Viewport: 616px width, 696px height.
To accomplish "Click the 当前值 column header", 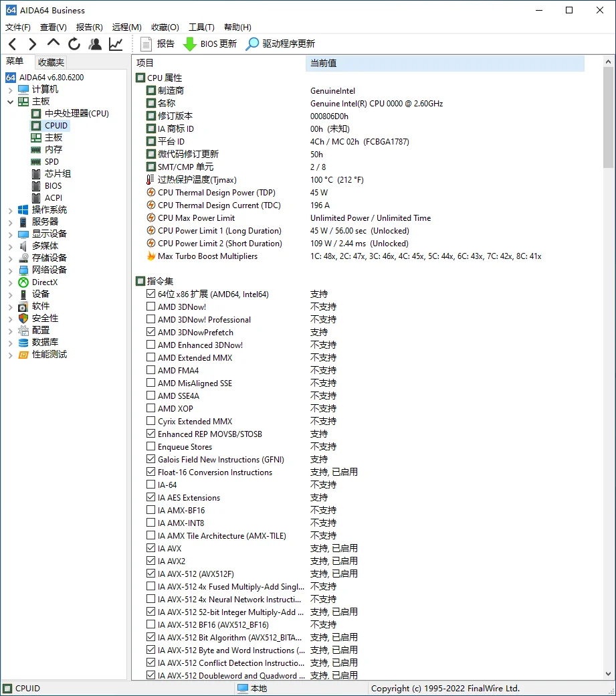I will click(445, 63).
